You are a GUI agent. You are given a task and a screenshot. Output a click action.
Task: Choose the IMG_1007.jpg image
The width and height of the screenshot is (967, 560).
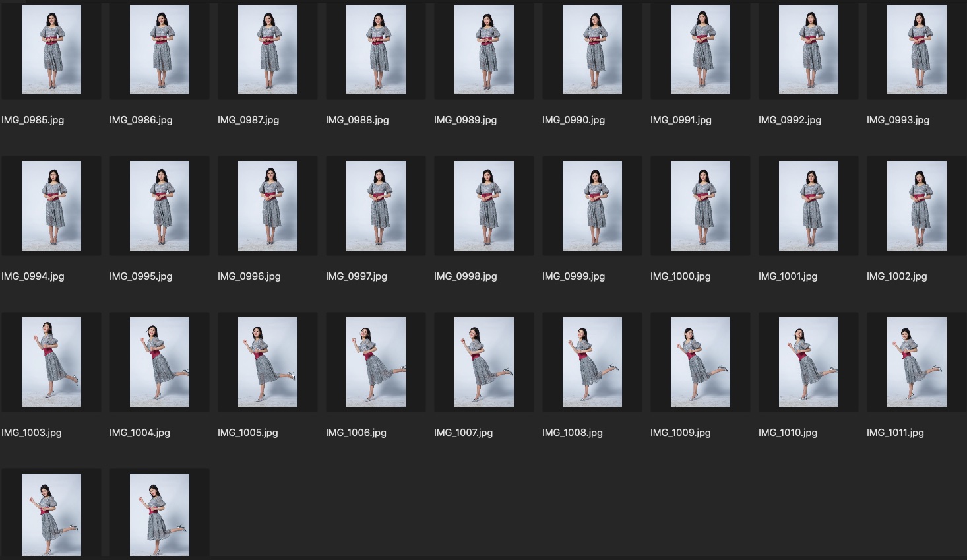(484, 362)
